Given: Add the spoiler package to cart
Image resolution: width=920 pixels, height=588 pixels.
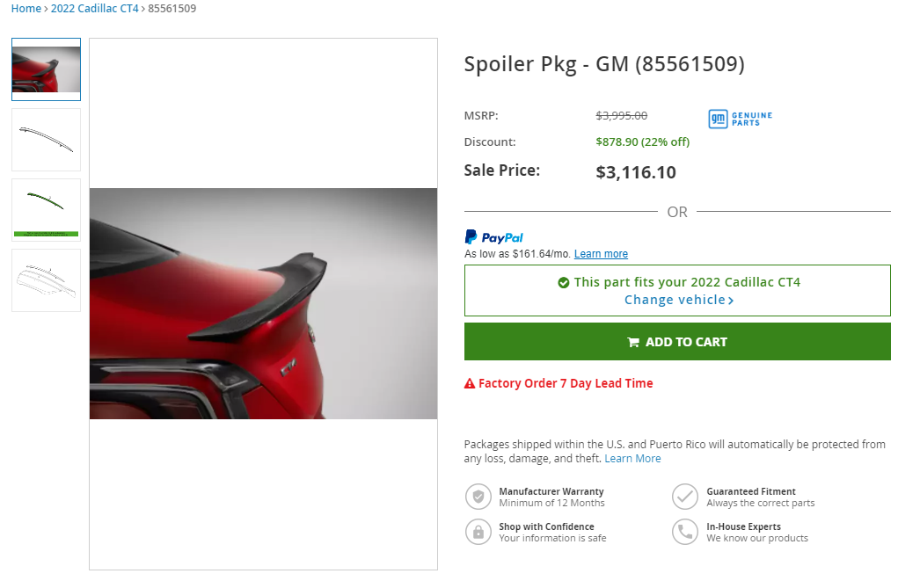Looking at the screenshot, I should click(677, 342).
